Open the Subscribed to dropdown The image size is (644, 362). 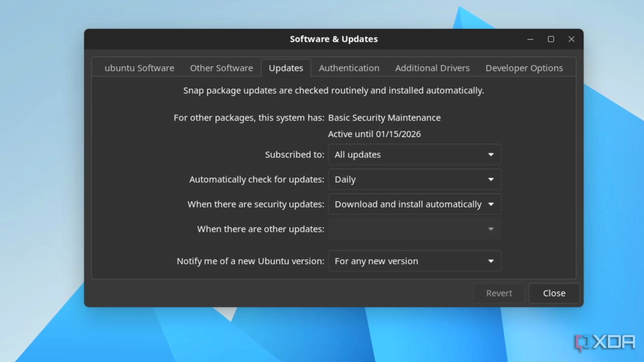(414, 155)
